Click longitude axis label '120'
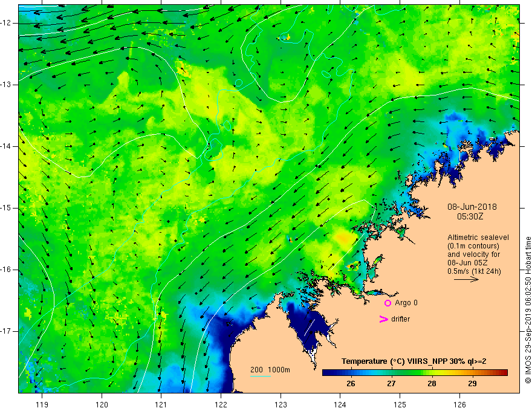The height and width of the screenshot is (411, 532). tap(102, 404)
